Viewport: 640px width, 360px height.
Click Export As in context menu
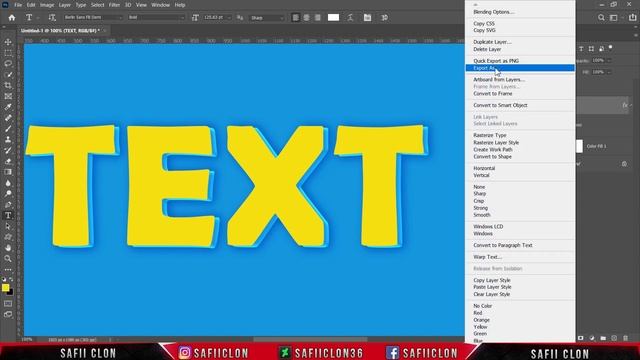[x=520, y=68]
